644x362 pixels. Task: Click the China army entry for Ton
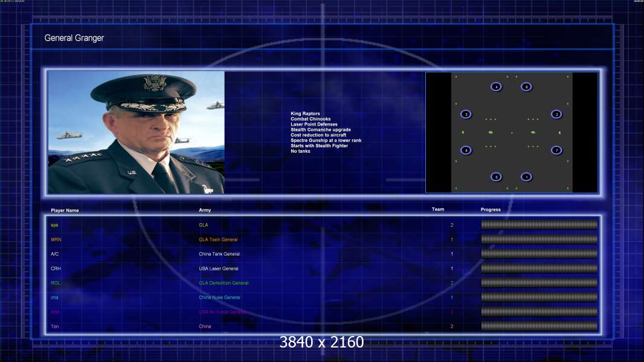205,326
